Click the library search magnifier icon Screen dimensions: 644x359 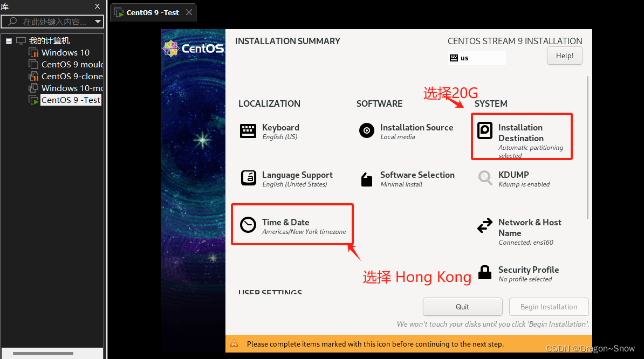point(12,22)
